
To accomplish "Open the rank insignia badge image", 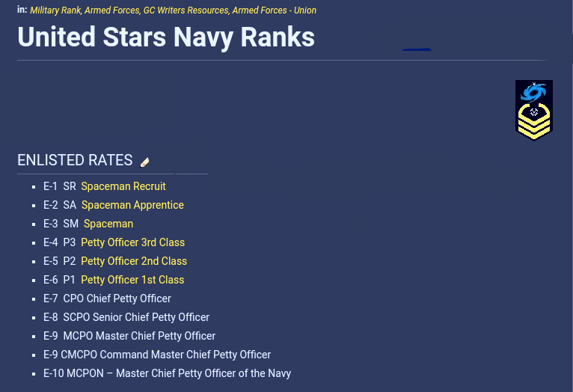I will 534,110.
